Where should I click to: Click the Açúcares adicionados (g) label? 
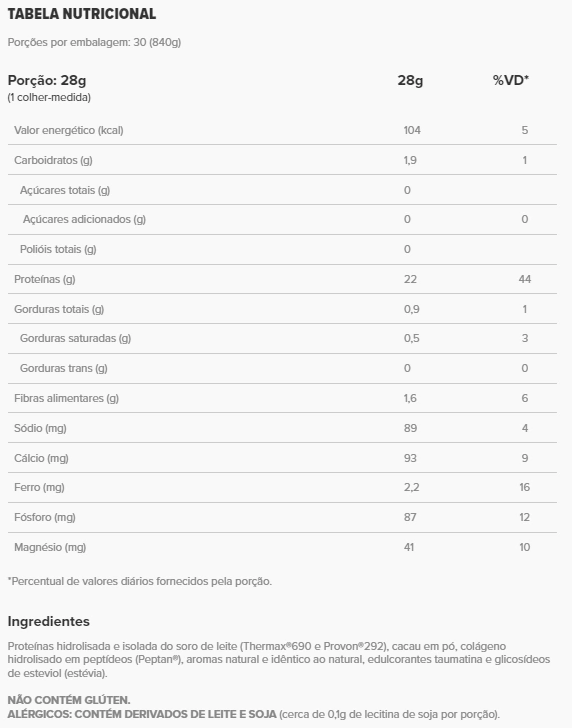click(x=84, y=219)
